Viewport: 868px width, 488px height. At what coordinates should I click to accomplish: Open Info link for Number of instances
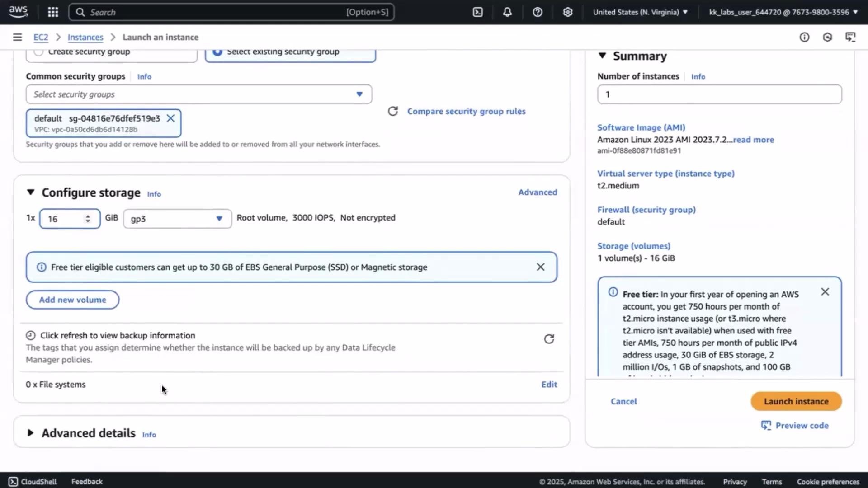tap(698, 76)
